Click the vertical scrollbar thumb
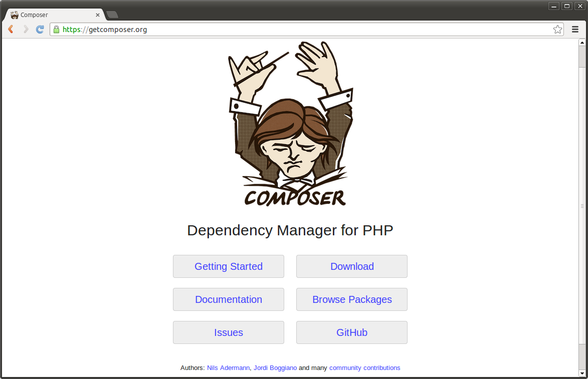The width and height of the screenshot is (588, 379). tap(582, 206)
